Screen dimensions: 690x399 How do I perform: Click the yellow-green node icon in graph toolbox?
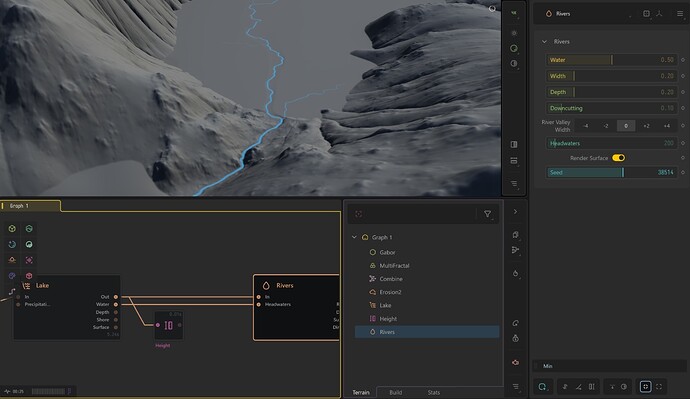[x=12, y=228]
